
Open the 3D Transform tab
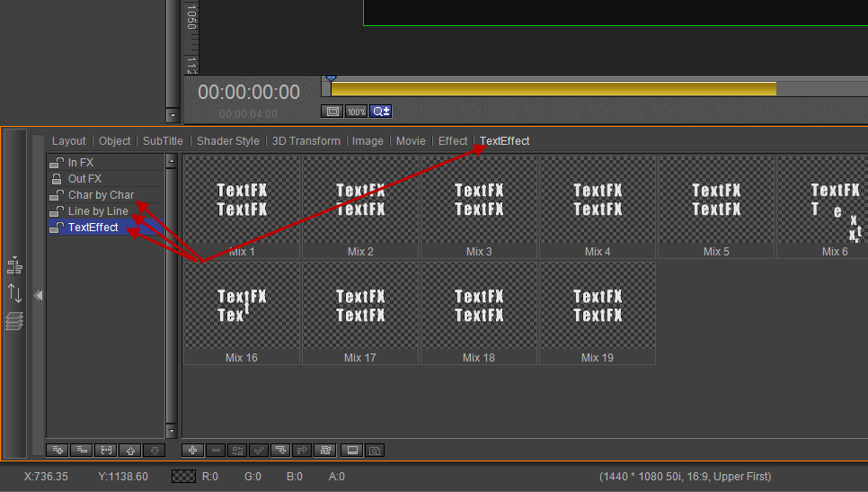tap(306, 141)
